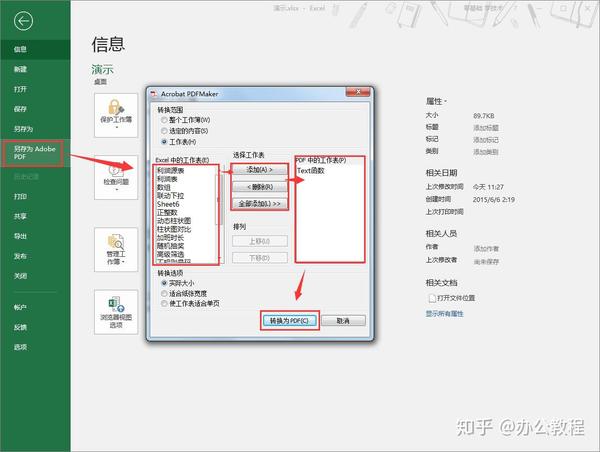Click the 添加标记 property field

[x=486, y=140]
